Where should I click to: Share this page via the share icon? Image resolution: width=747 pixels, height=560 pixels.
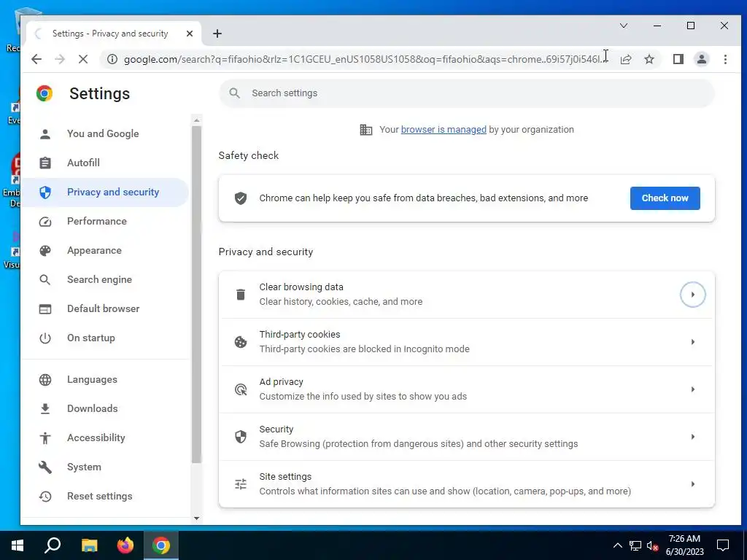pyautogui.click(x=625, y=59)
